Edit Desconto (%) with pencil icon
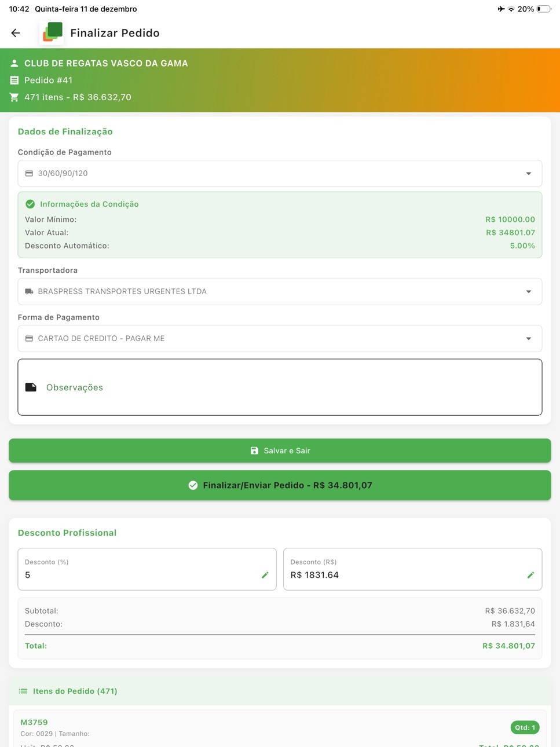 click(x=265, y=575)
